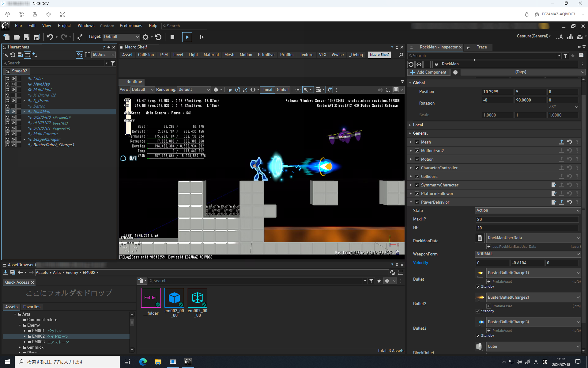Open the WeaponForm NORMAL dropdown
The image size is (588, 368).
tap(527, 254)
